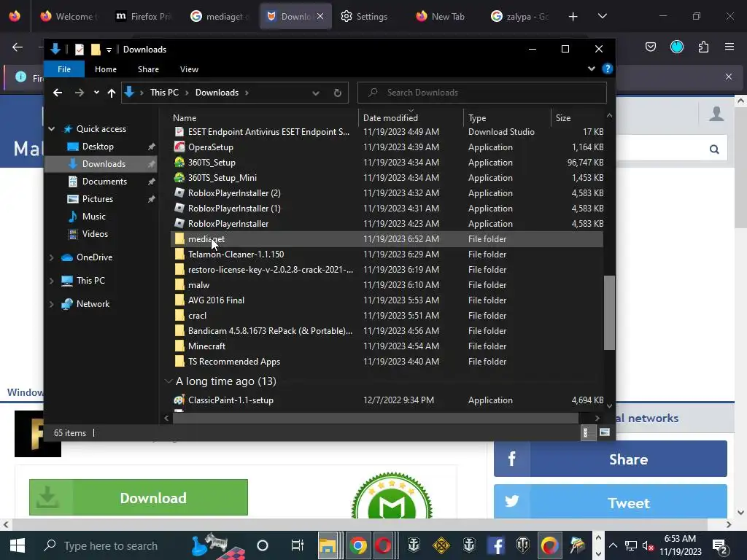This screenshot has width=747, height=560.
Task: Open the View ribbon tab
Action: pos(189,69)
